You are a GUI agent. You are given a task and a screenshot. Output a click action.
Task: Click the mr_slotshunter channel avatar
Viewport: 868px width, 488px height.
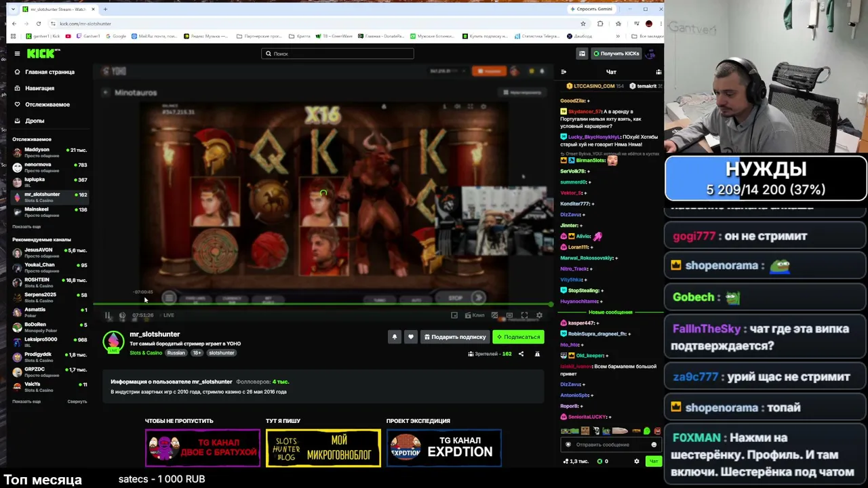113,342
